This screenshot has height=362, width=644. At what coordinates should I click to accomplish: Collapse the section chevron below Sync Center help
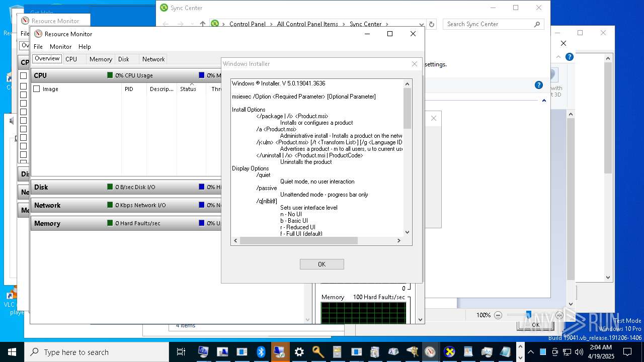point(544,101)
